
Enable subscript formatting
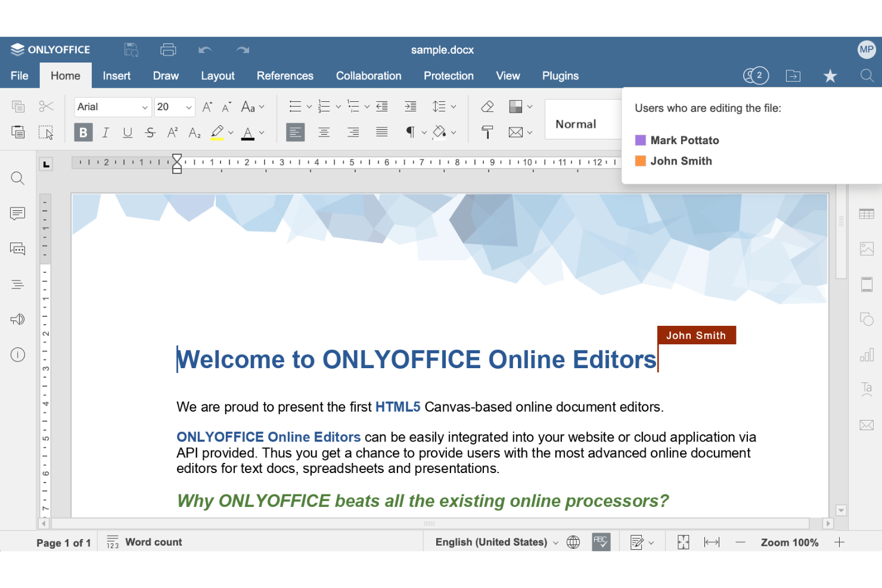point(194,132)
